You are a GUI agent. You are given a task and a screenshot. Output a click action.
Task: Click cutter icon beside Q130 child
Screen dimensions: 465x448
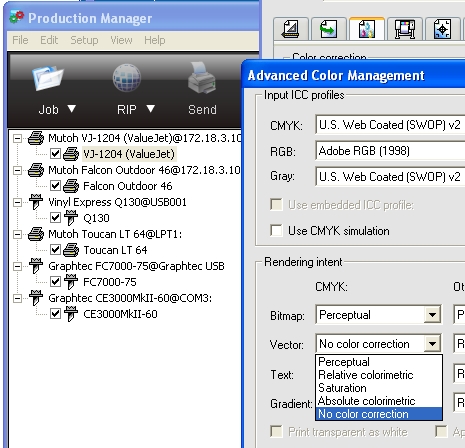[71, 218]
